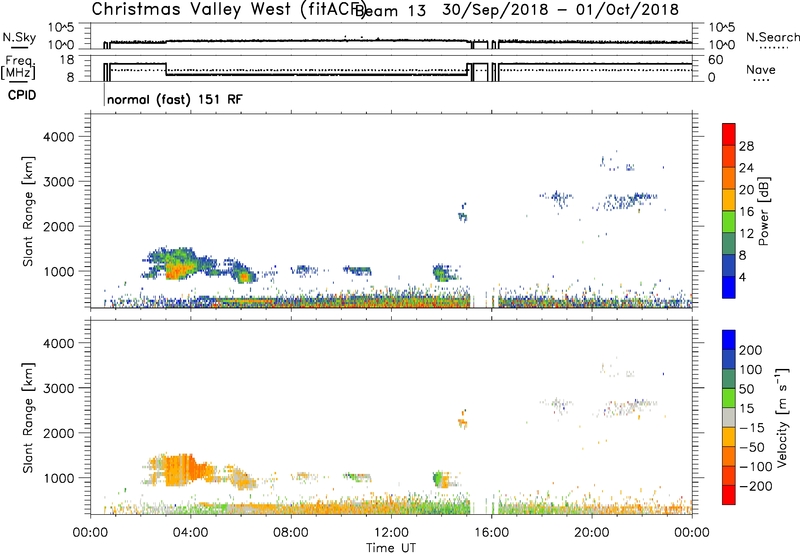Image resolution: width=800 pixels, height=554 pixels.
Task: Click the "Velocity [m s-1]" colorbar title
Action: pyautogui.click(x=781, y=418)
